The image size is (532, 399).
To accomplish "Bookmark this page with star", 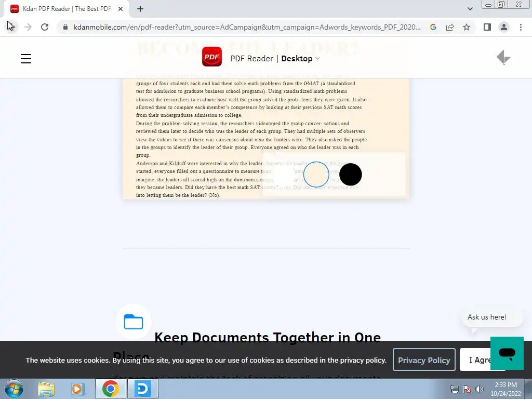I will (x=467, y=27).
